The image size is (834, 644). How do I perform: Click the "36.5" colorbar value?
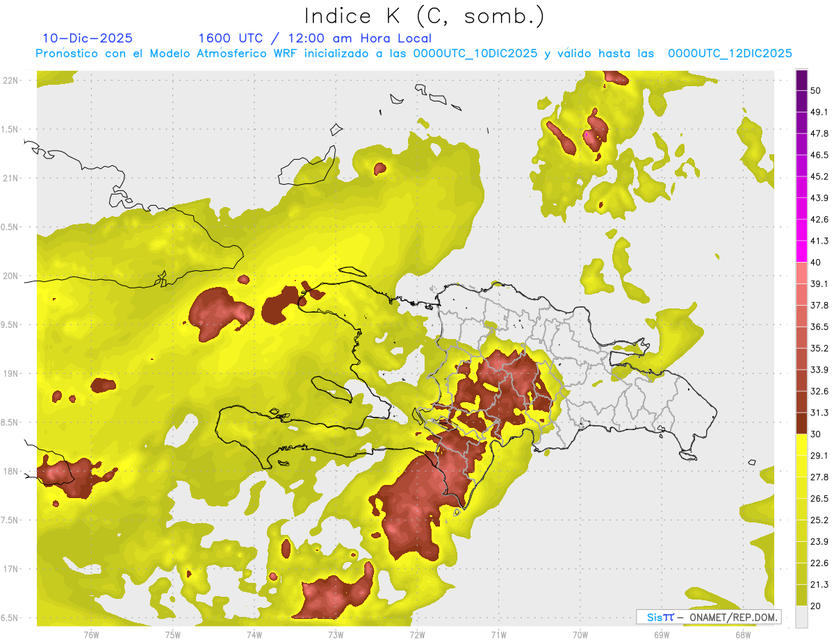(819, 327)
